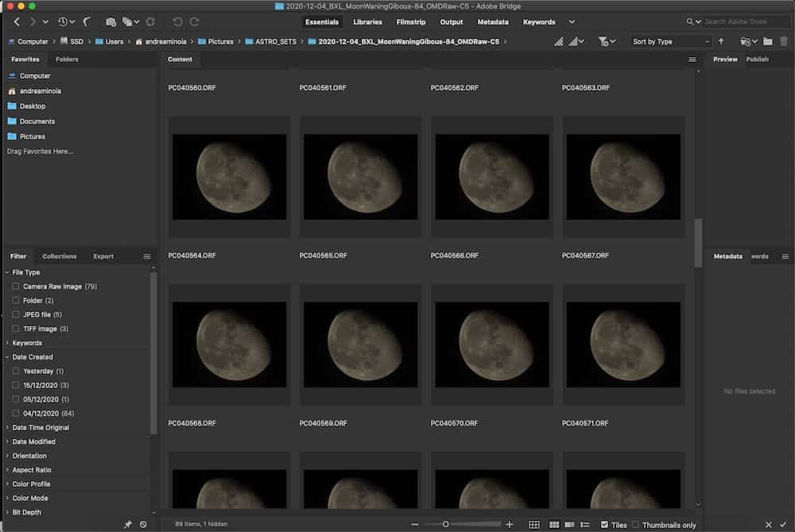Lock the thumbnail grid view

tap(534, 524)
